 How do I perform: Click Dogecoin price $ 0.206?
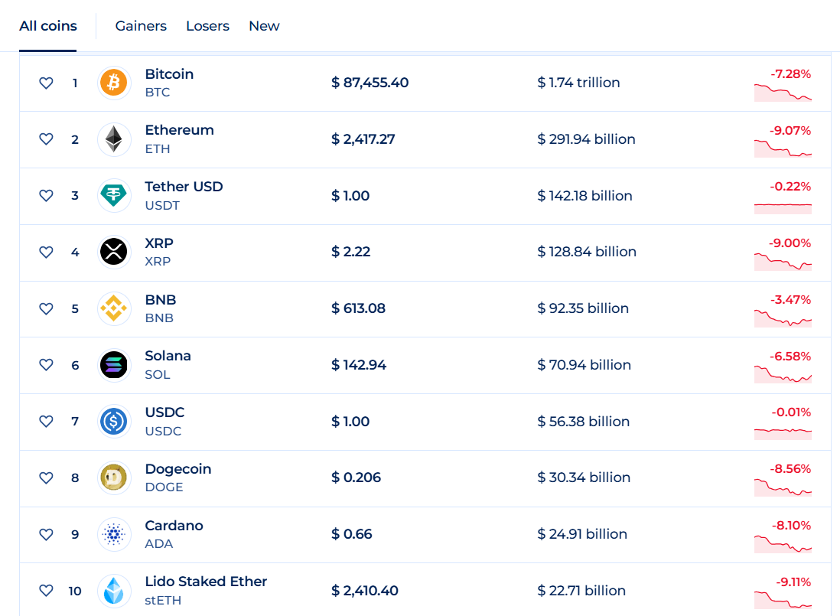[x=357, y=477]
